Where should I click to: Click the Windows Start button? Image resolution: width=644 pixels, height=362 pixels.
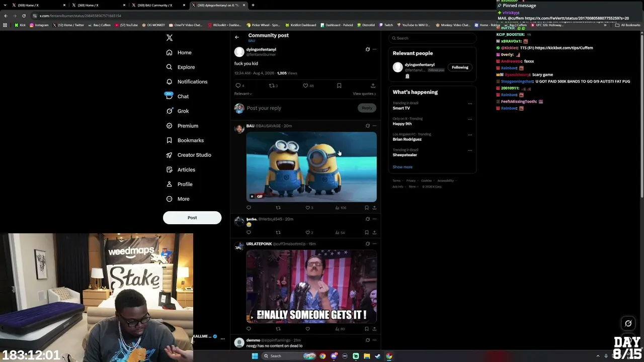(x=255, y=356)
